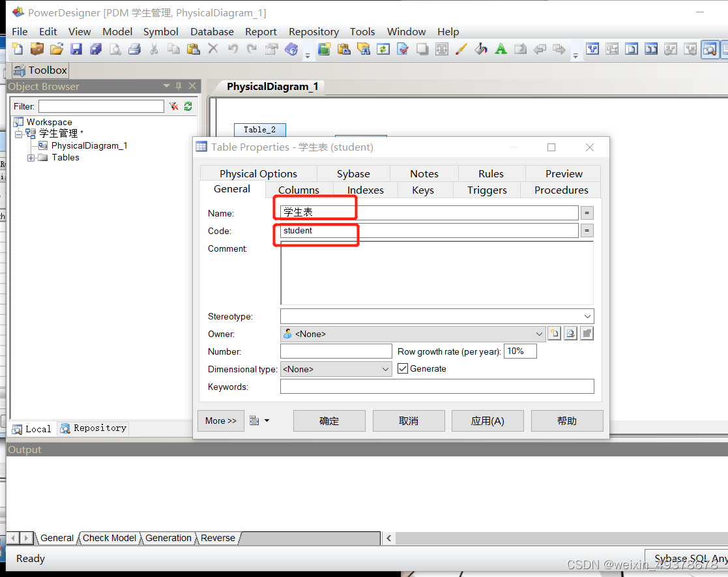The image size is (728, 577).
Task: Select PhysicalDiagram_1 in the browser tree
Action: click(89, 146)
